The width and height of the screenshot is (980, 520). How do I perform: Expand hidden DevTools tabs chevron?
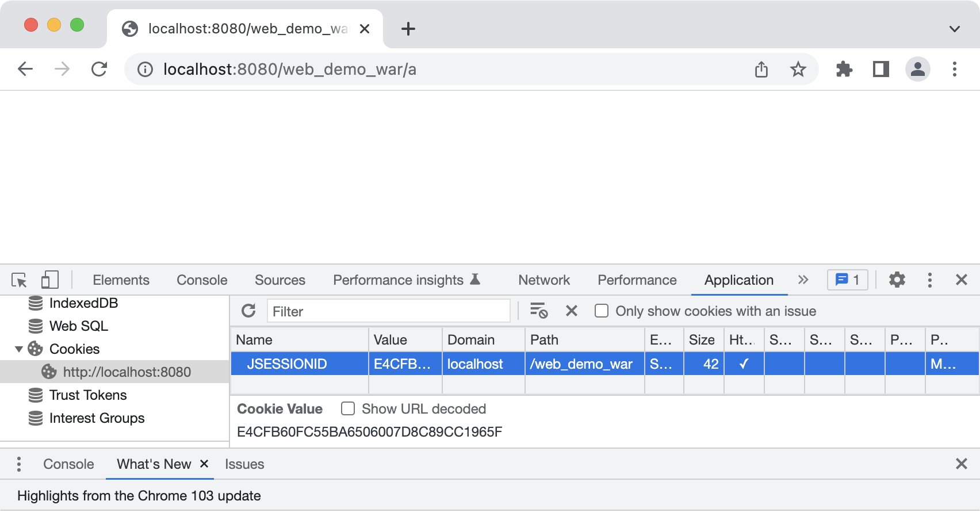click(803, 280)
